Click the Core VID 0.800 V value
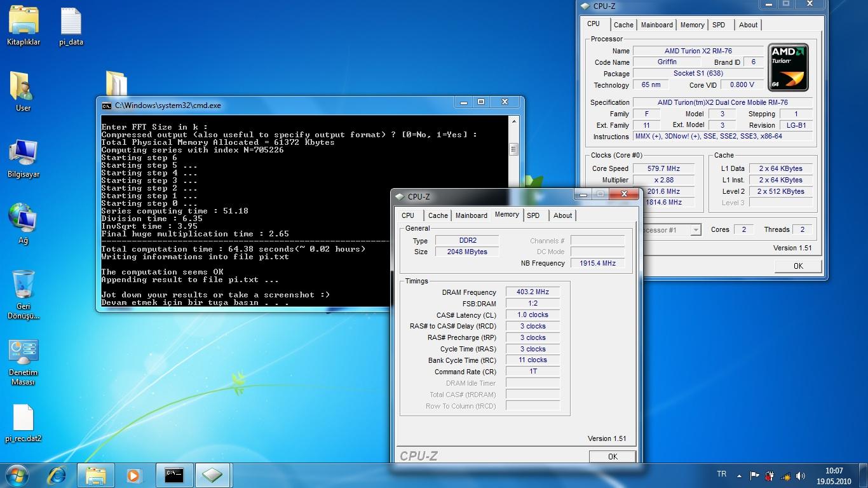 point(742,85)
